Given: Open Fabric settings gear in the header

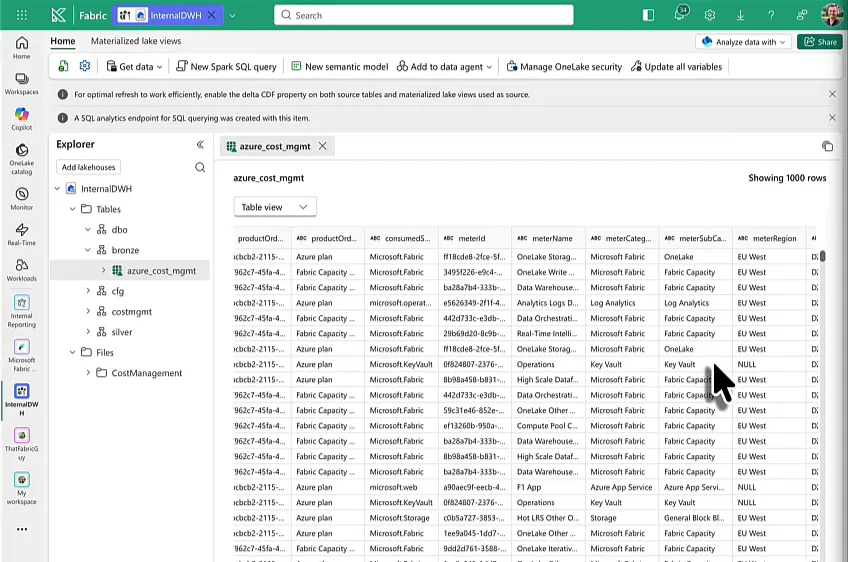Looking at the screenshot, I should [710, 15].
